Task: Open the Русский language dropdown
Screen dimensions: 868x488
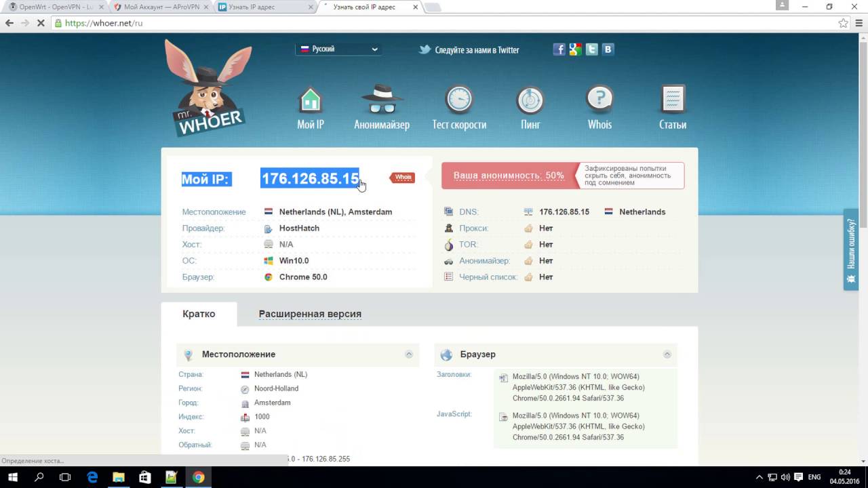Action: 338,49
